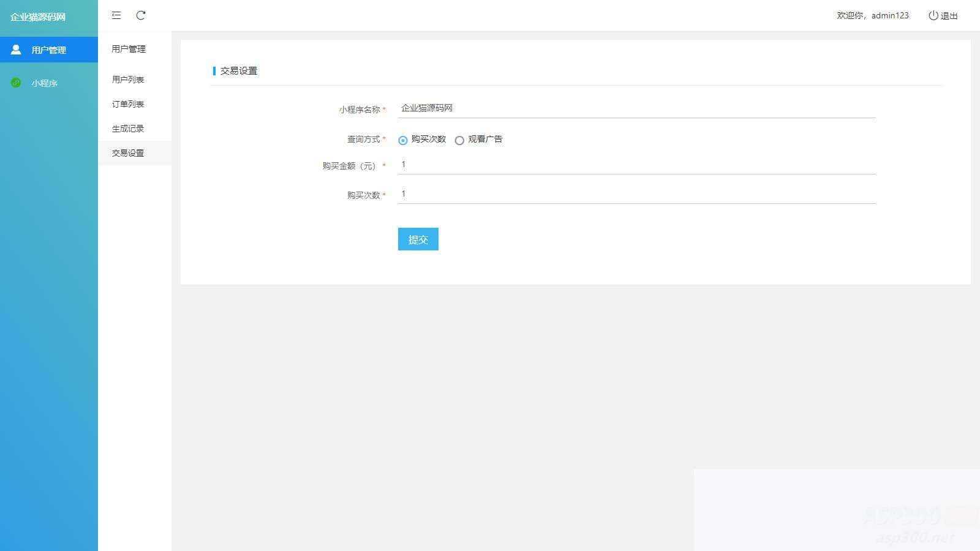Screen dimensions: 980x551
Task: Click 退出 to log out
Action: (948, 16)
